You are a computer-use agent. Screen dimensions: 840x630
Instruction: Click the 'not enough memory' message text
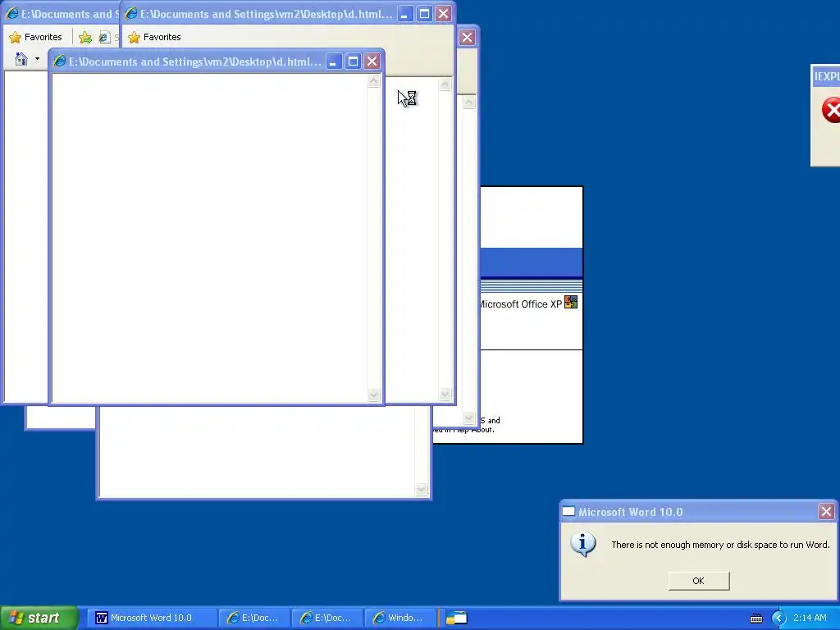pos(720,545)
